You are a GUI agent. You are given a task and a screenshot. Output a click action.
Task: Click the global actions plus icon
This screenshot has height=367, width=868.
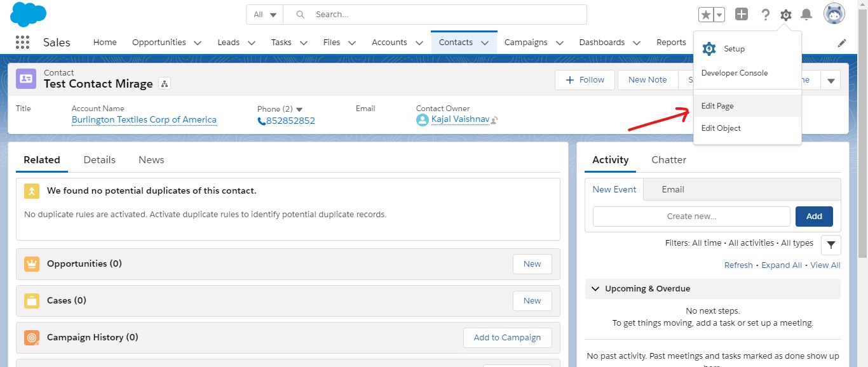(742, 14)
